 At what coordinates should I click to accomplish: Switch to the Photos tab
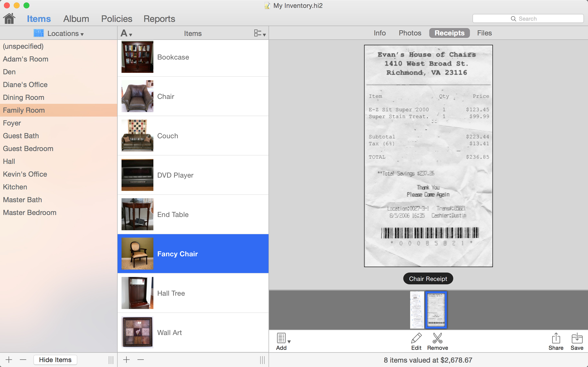click(410, 33)
